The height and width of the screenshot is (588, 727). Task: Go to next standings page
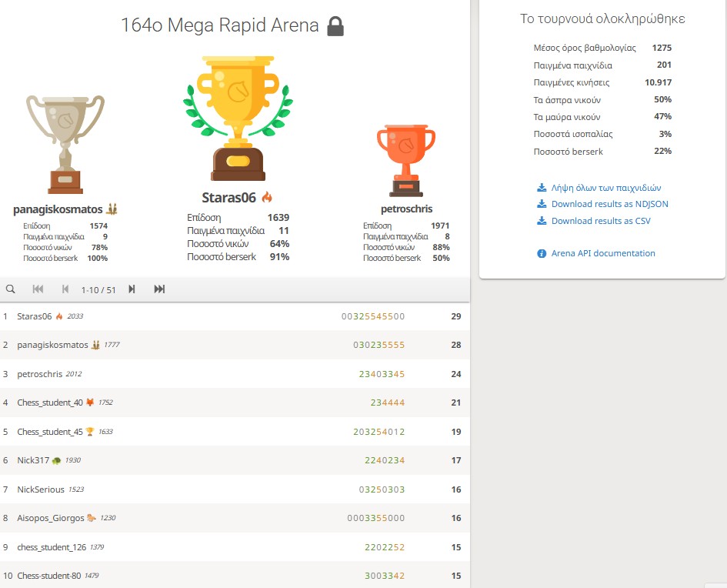[x=132, y=289]
